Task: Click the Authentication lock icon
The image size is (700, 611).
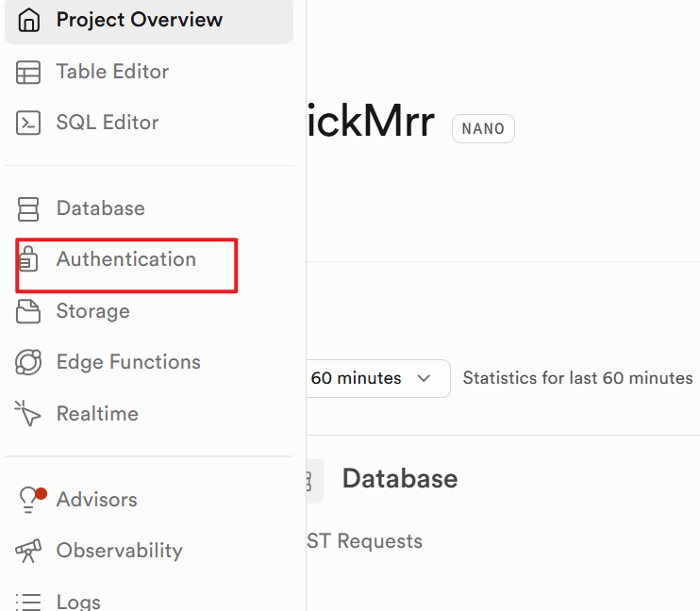Action: point(28,259)
